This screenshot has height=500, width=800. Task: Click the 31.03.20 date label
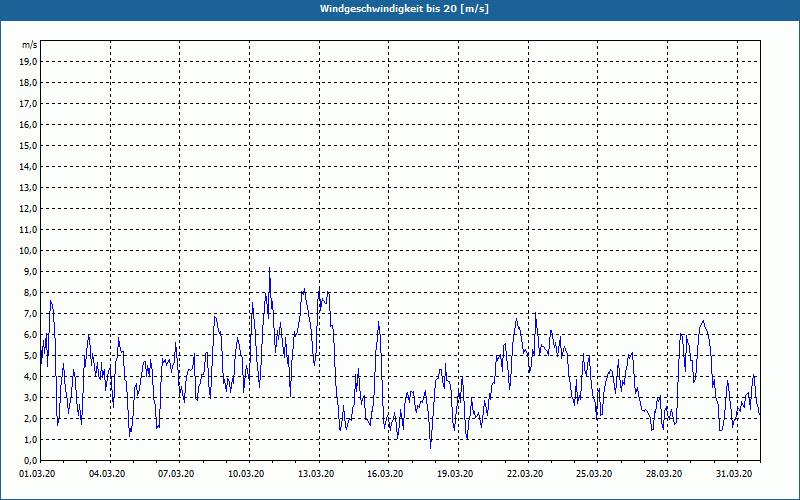coord(734,474)
